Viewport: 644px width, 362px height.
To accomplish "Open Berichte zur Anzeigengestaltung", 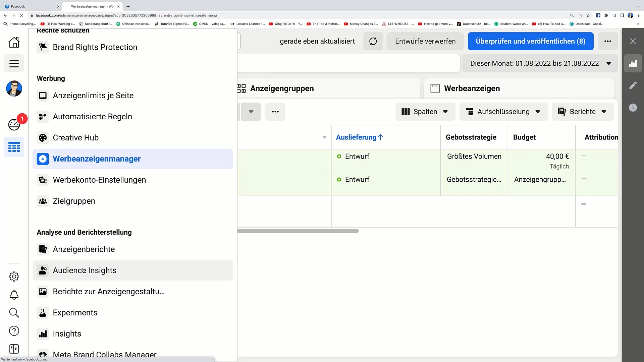I will pos(133,292).
